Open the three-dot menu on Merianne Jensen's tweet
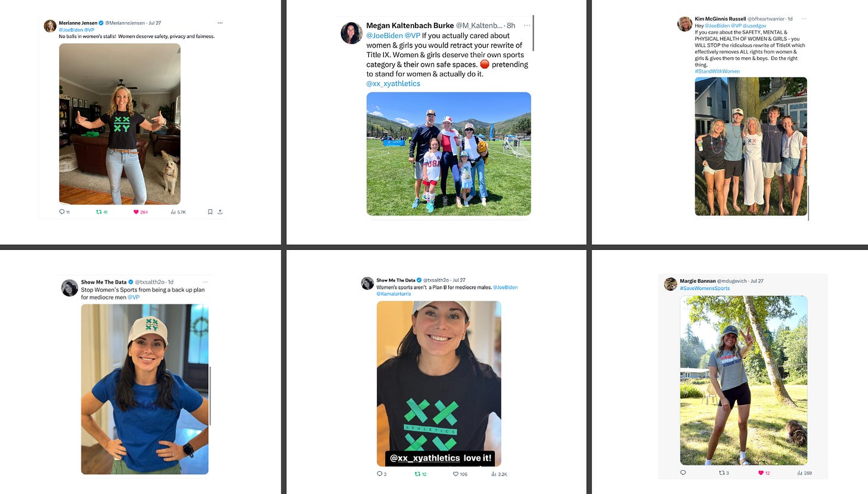868x494 pixels. click(x=220, y=23)
